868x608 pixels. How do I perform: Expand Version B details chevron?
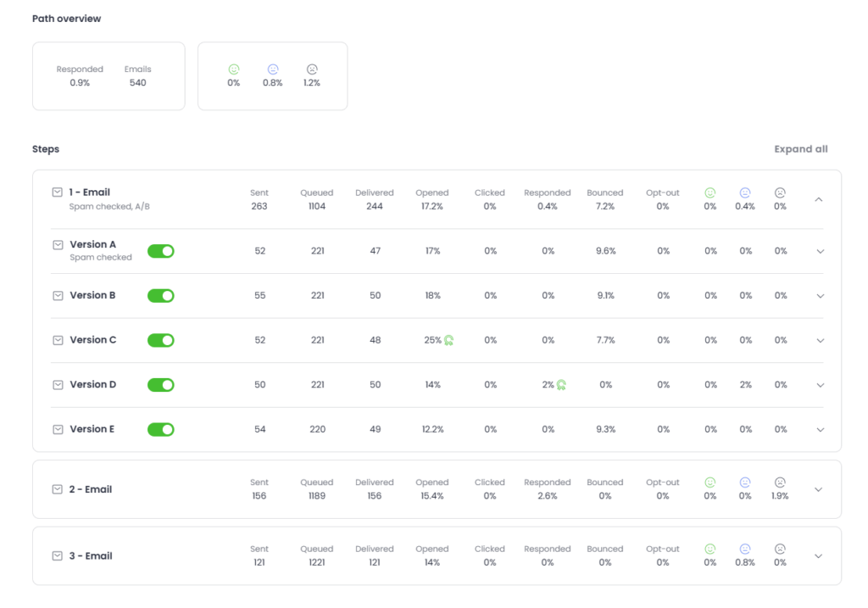click(x=820, y=296)
